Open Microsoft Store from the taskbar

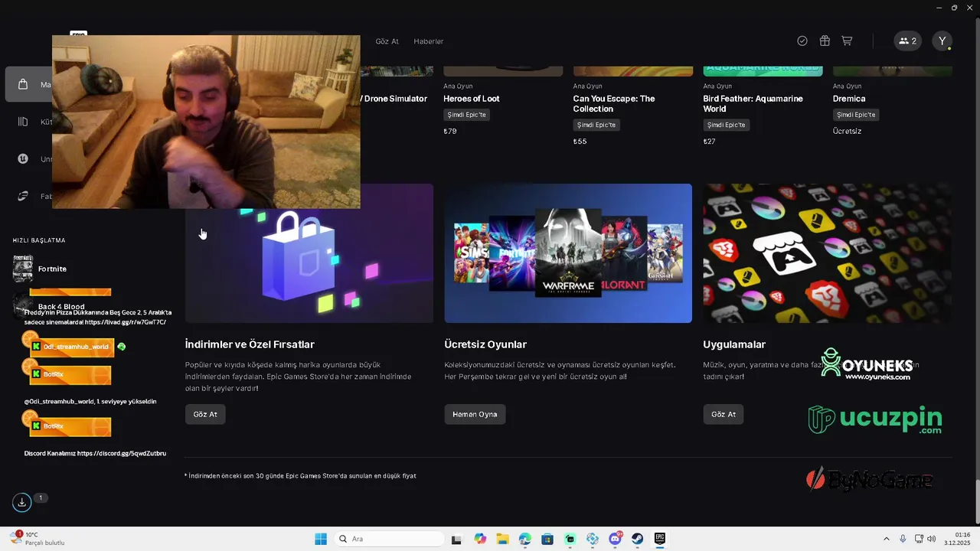coord(547,539)
